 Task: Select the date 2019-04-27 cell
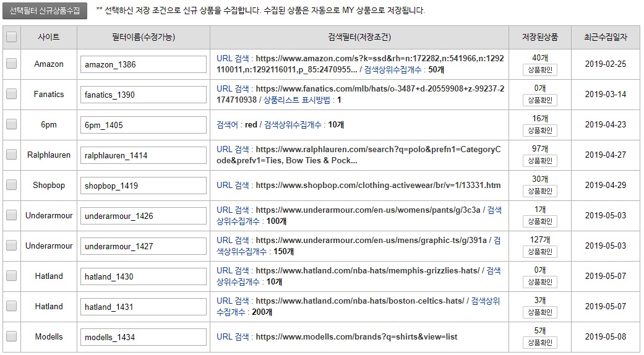606,155
